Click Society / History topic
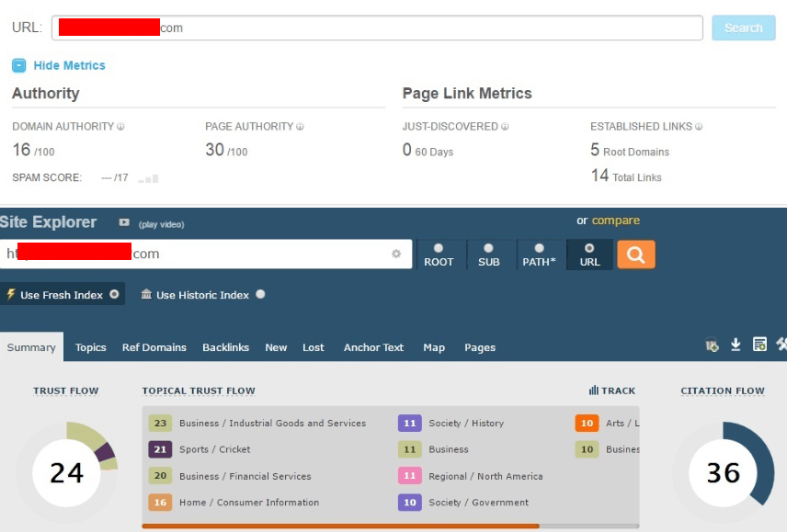 466,423
